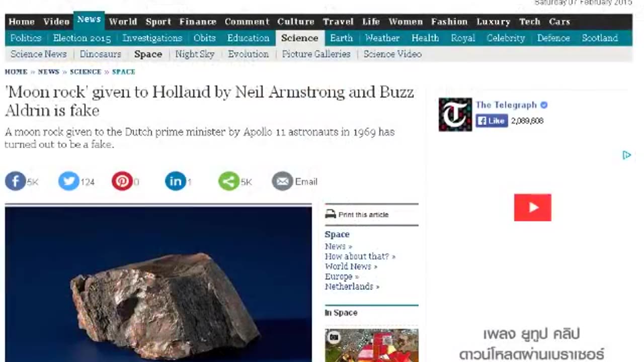Click the printer icon beside Print this article
Viewport: 644px width, 362px height.
coord(331,215)
